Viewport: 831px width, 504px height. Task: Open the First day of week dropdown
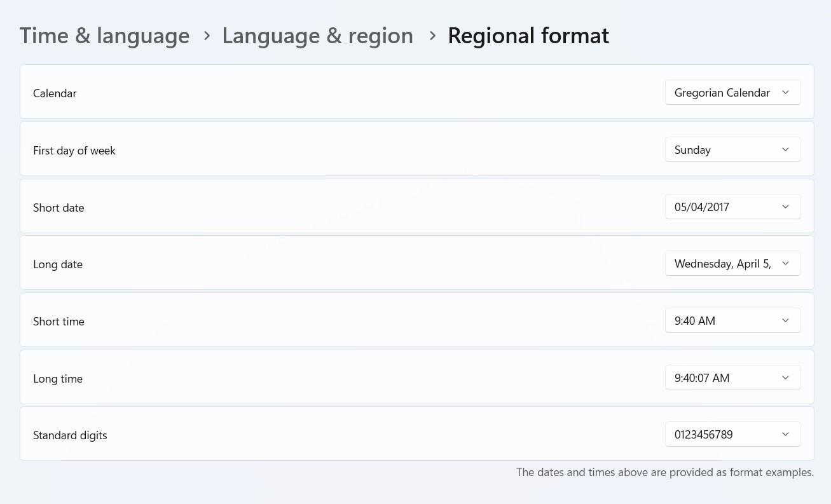coord(732,150)
